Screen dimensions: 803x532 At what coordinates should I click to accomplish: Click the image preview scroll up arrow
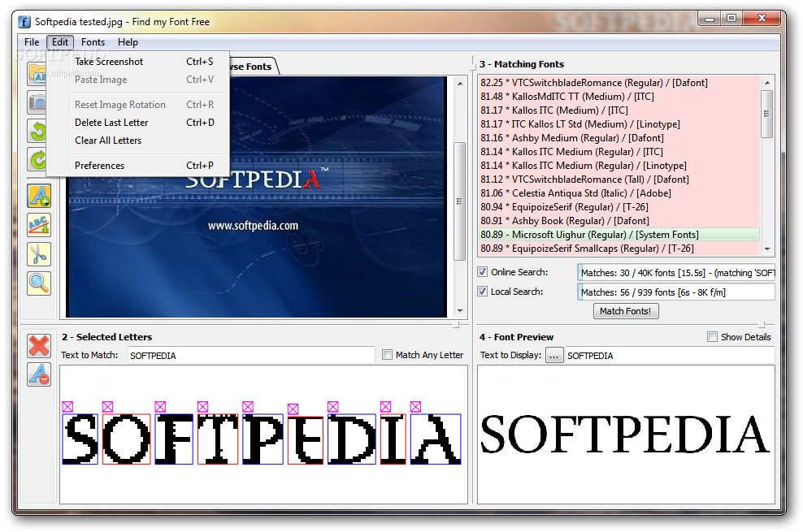coord(460,84)
